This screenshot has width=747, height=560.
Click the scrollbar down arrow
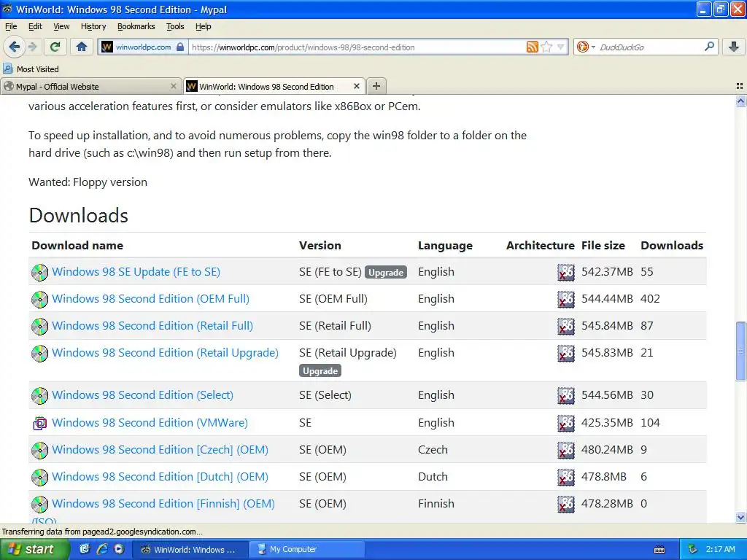click(740, 517)
